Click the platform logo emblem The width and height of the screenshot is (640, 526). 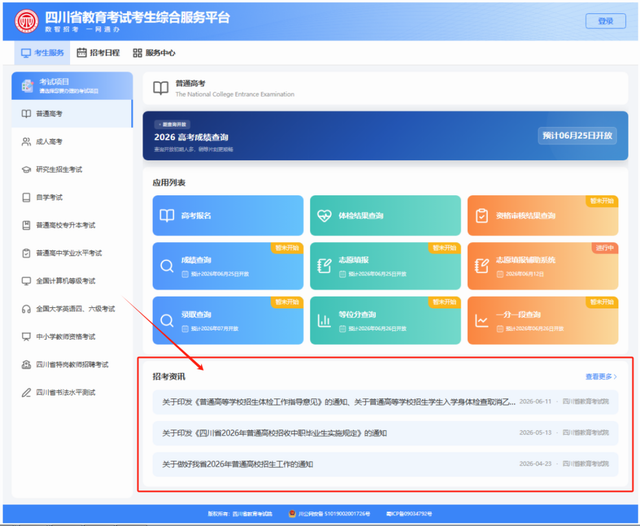tap(27, 21)
